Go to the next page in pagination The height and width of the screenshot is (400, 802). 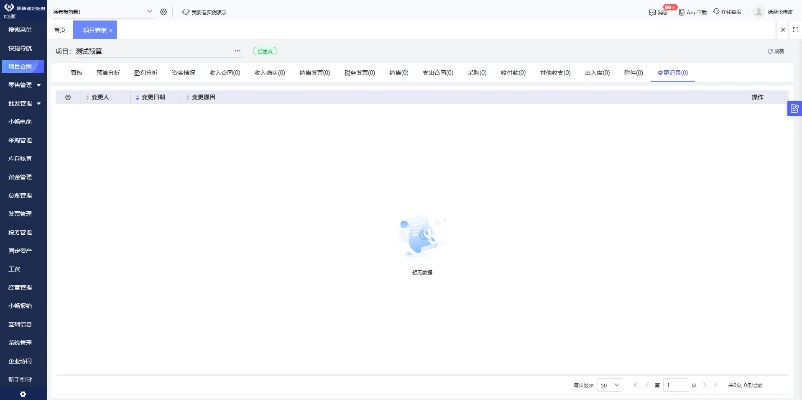click(704, 385)
